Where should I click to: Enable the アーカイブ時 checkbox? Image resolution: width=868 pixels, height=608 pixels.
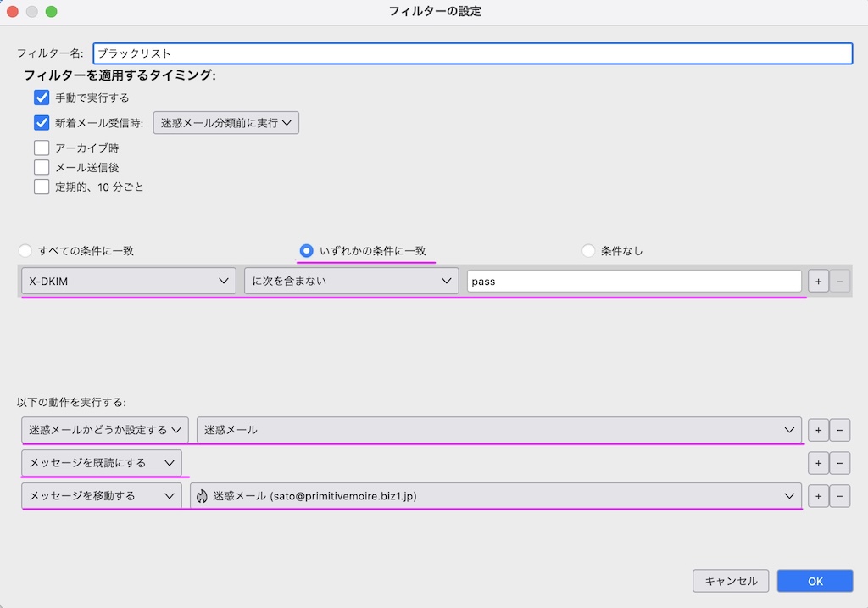42,148
